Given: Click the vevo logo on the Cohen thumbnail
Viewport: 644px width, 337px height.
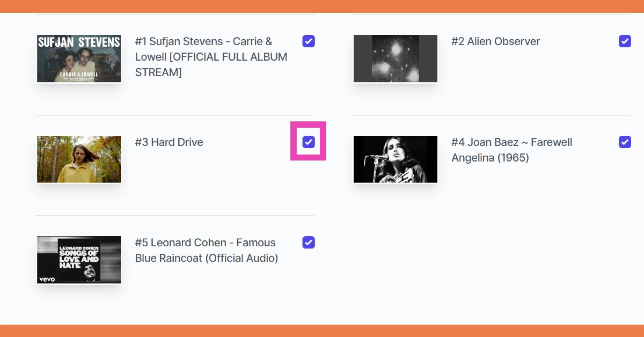Looking at the screenshot, I should [x=47, y=279].
